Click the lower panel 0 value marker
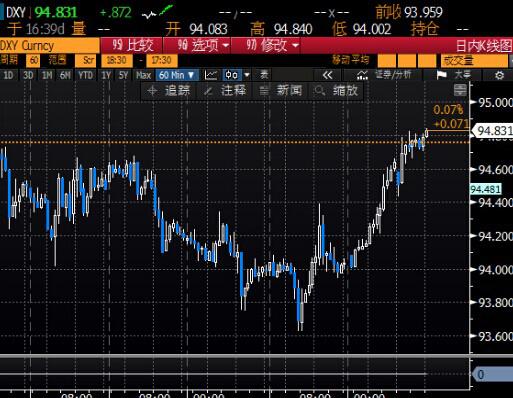513x398 pixels. (492, 374)
